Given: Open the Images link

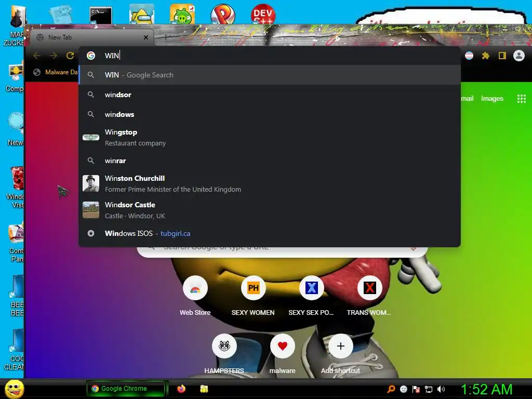Looking at the screenshot, I should pyautogui.click(x=492, y=99).
